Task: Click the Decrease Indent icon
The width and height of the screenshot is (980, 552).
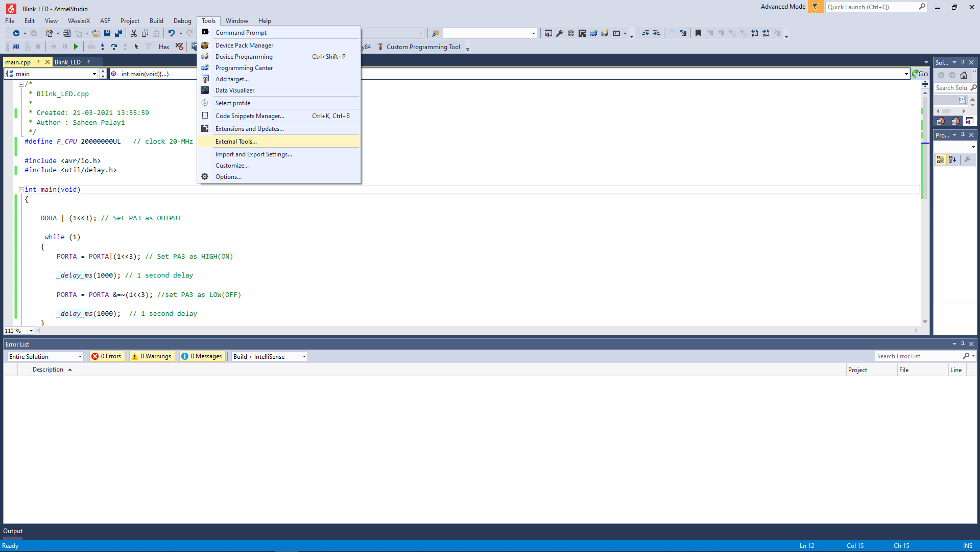Action: click(x=646, y=33)
